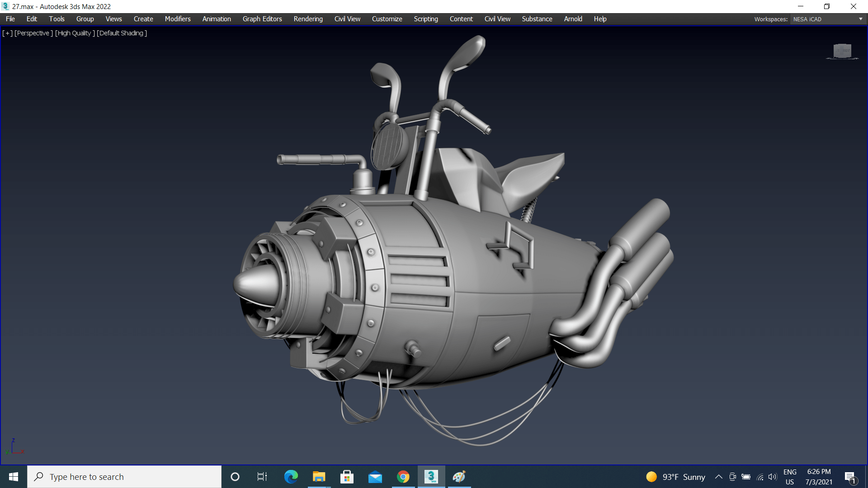
Task: Click the Windows search box
Action: pyautogui.click(x=124, y=477)
